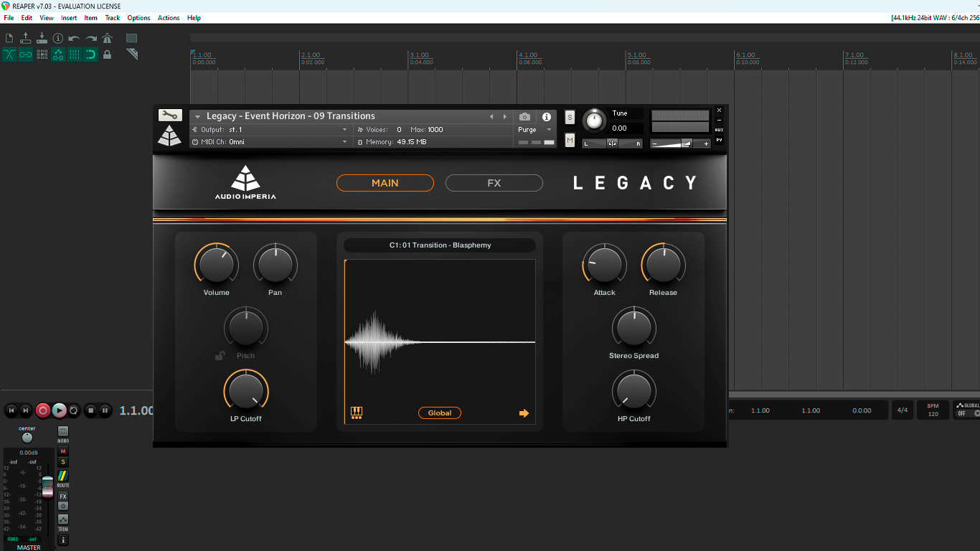
Task: Click the Attack knob
Action: point(604,265)
